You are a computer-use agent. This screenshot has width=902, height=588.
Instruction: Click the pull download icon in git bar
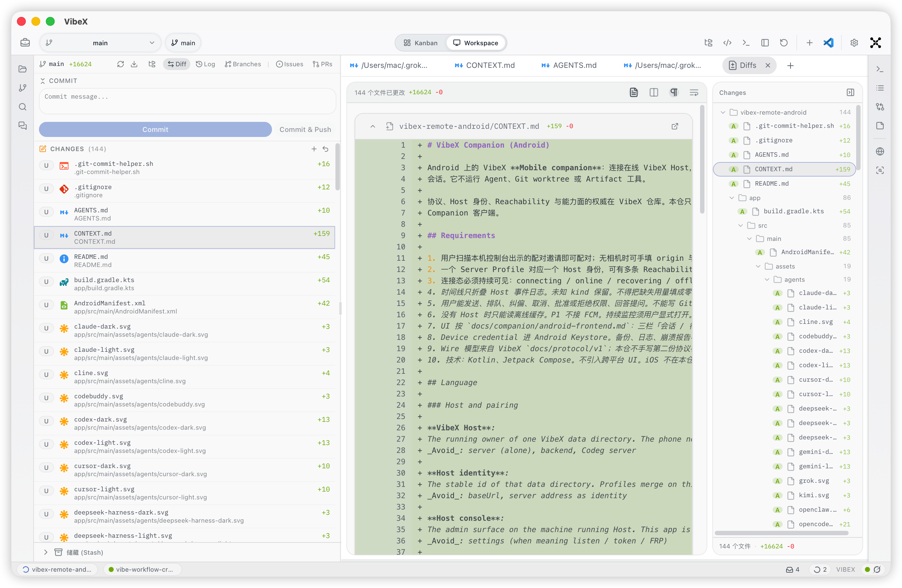tap(134, 64)
